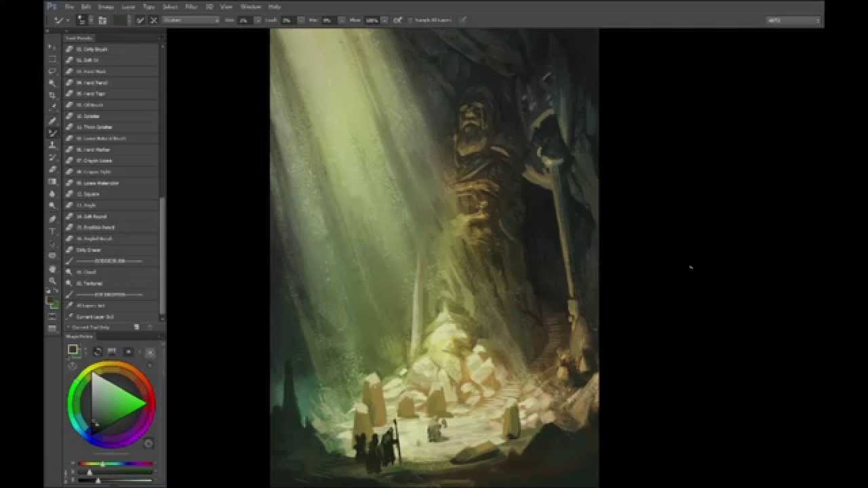Select the Dirty Eraser preset

(x=112, y=250)
